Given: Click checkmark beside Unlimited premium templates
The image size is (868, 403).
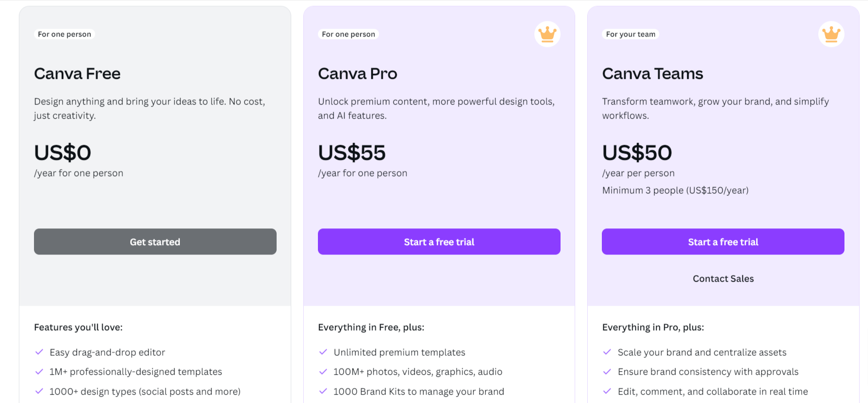Looking at the screenshot, I should 323,352.
